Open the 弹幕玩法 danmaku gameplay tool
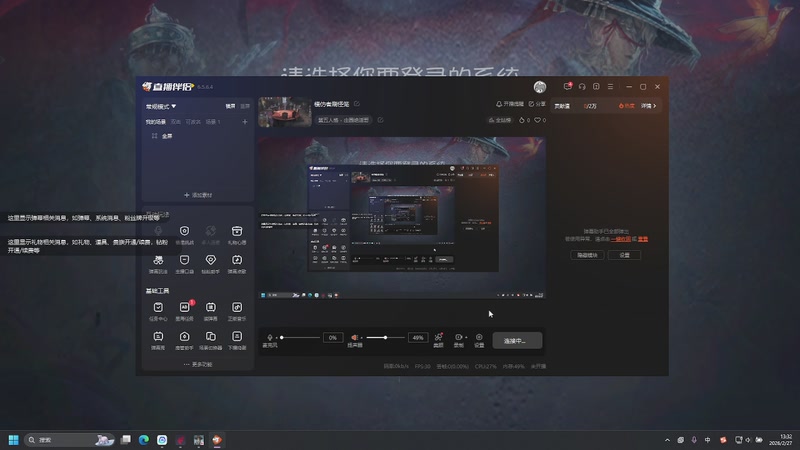 158,264
